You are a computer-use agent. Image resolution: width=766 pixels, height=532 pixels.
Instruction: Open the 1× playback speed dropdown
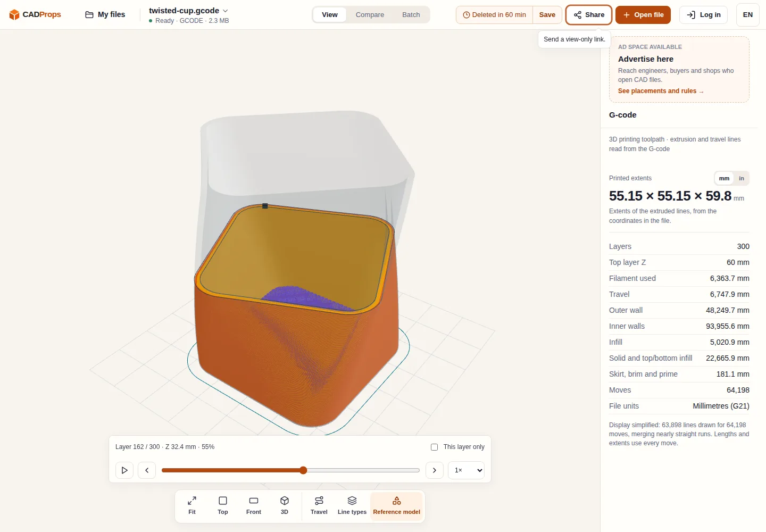tap(466, 470)
